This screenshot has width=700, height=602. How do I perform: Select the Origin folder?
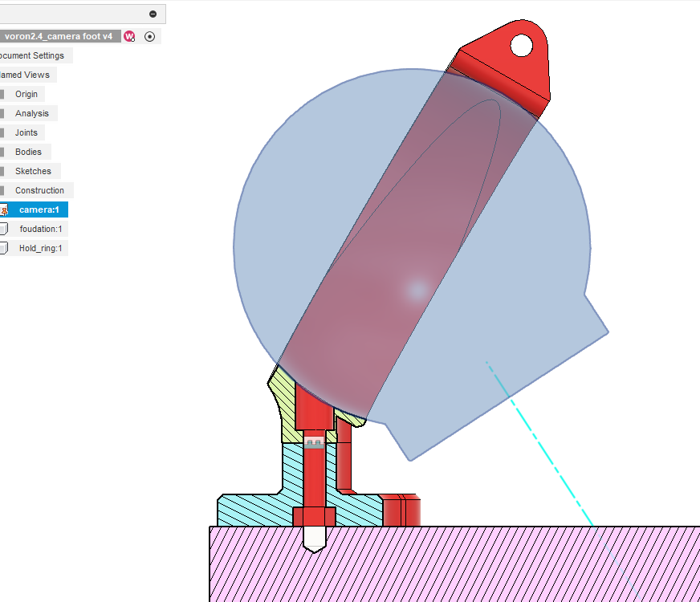pyautogui.click(x=26, y=94)
